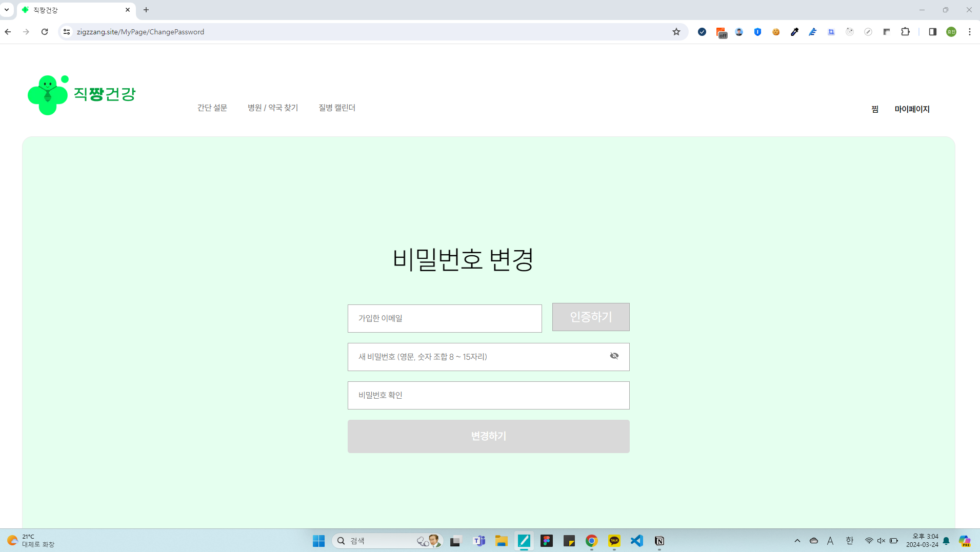Open 마이페이지 link

[912, 109]
